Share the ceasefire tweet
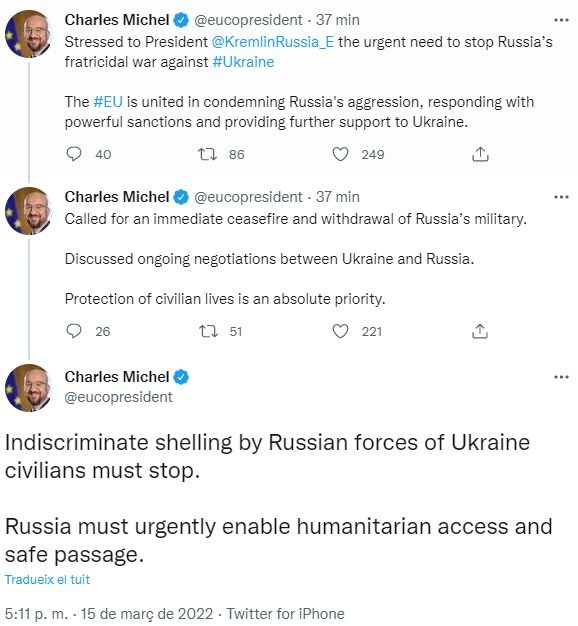 [480, 331]
